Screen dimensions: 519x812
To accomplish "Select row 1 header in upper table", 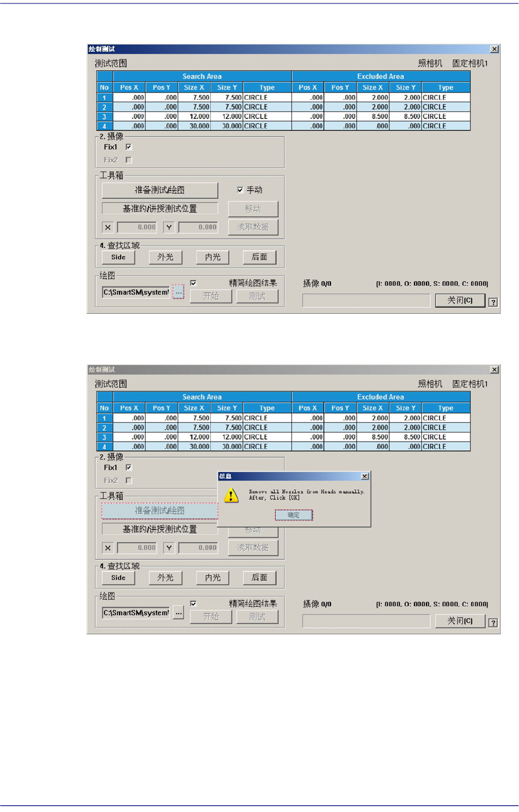I will coord(105,98).
